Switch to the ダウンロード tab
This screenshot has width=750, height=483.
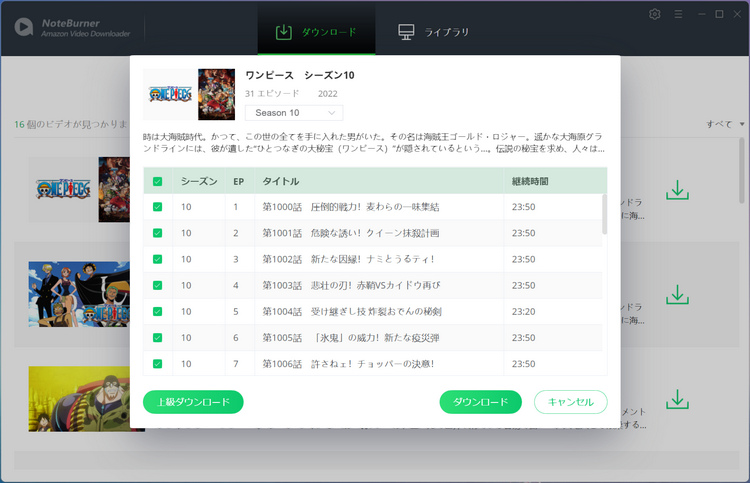click(316, 32)
